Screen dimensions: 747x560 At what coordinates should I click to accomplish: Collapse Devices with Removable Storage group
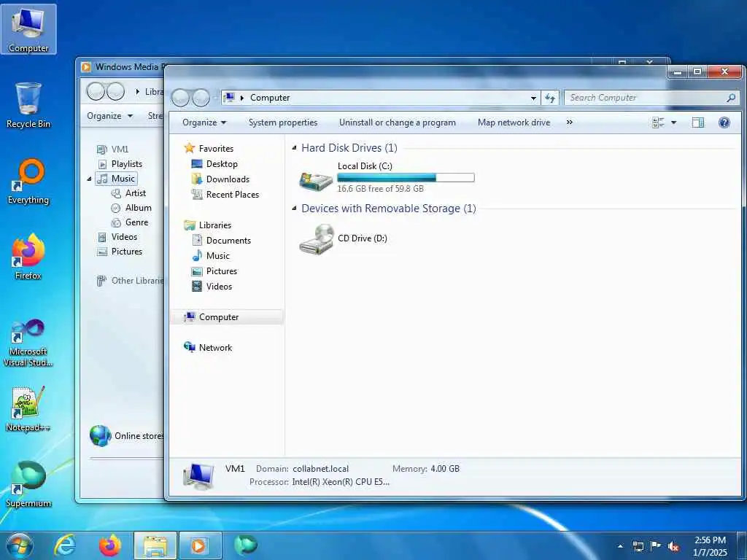point(295,208)
